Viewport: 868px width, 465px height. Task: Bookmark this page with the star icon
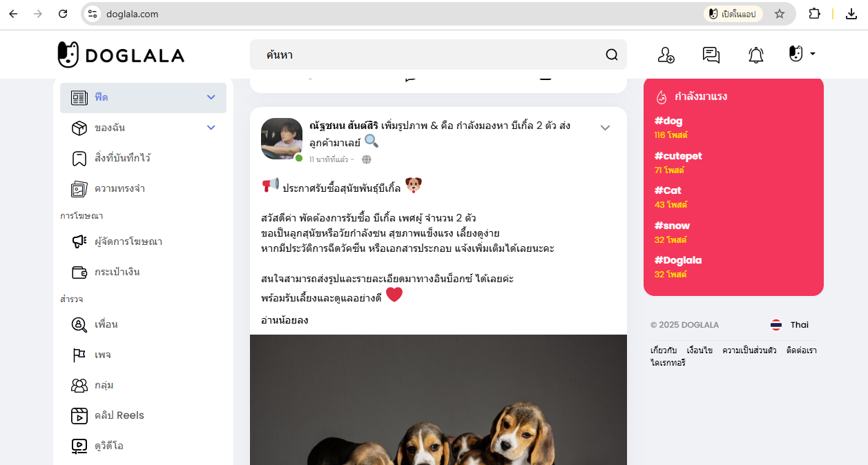[x=780, y=14]
